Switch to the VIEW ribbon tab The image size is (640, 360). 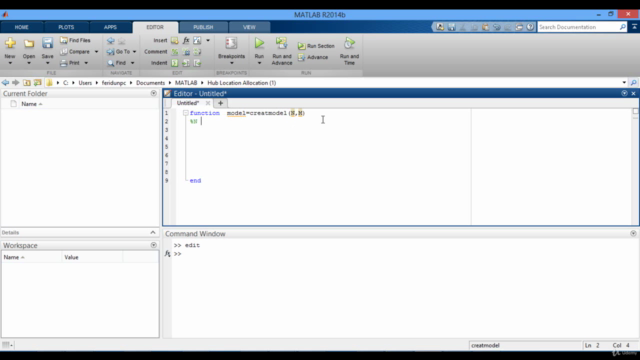[249, 27]
